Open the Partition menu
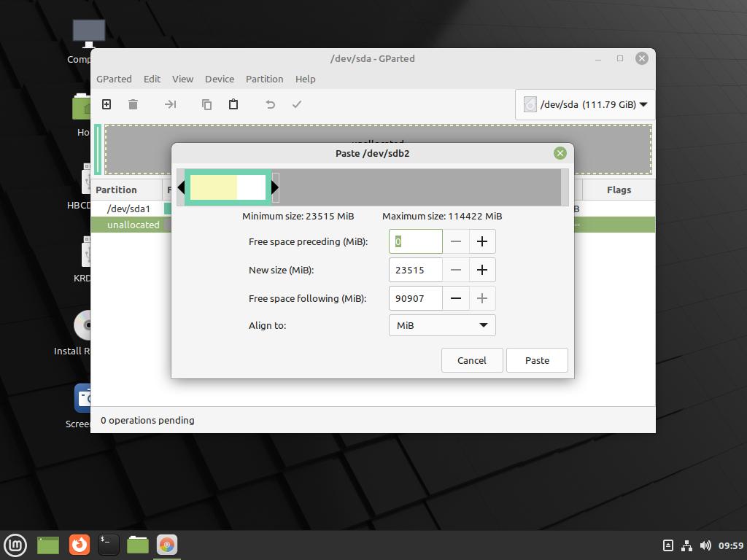This screenshot has width=747, height=560. click(x=264, y=79)
